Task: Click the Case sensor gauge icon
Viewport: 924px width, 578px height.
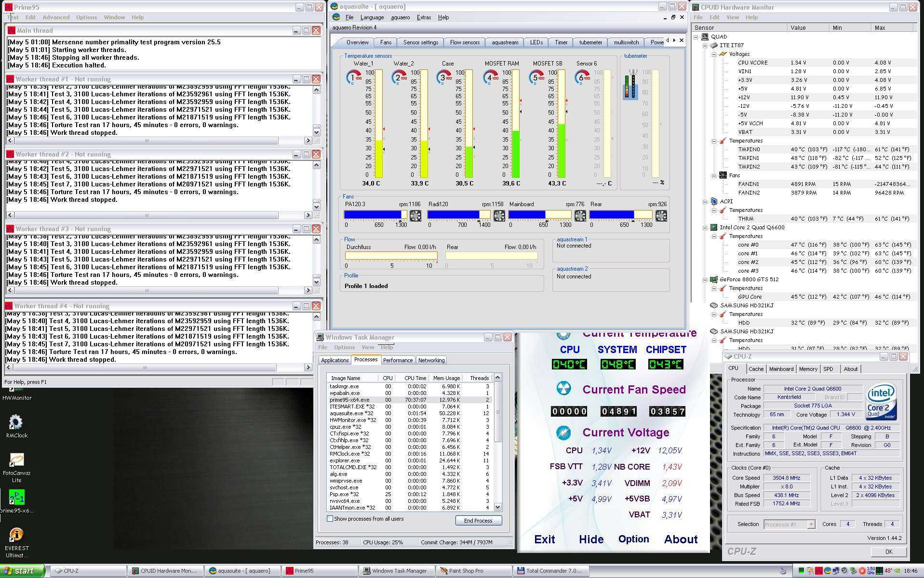Action: 444,77
